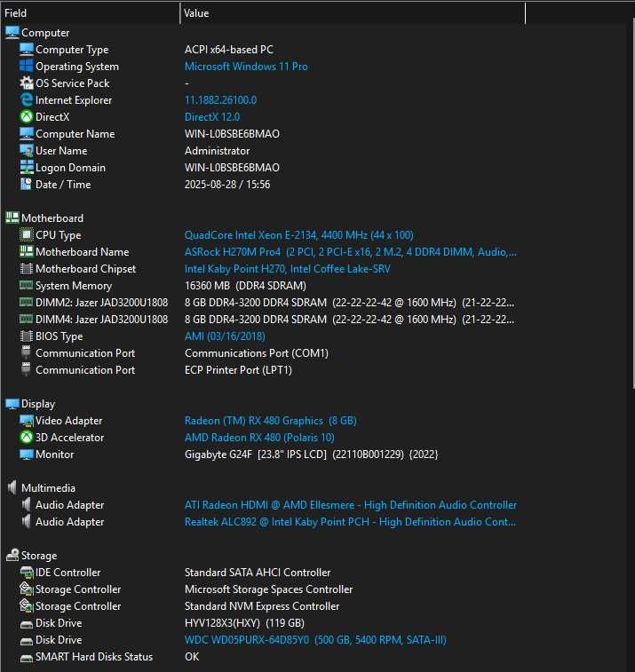Click the Standard NVM Express Controller value
The image size is (635, 672).
(x=262, y=606)
